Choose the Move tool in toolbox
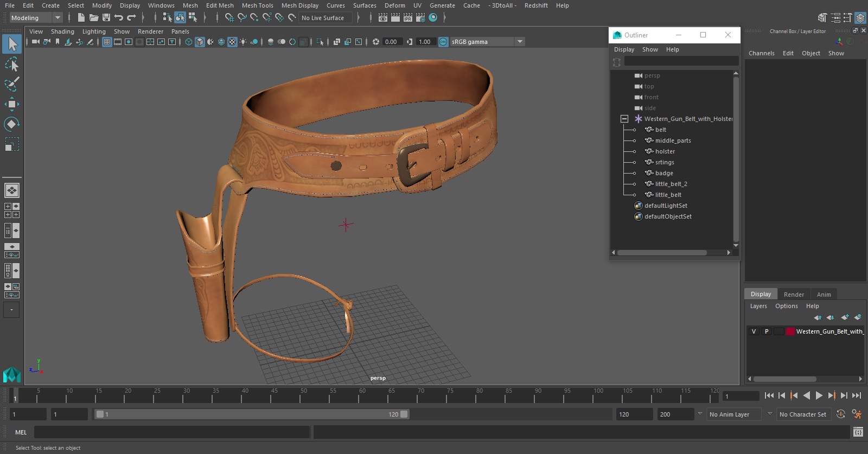The height and width of the screenshot is (454, 868). coord(11,104)
